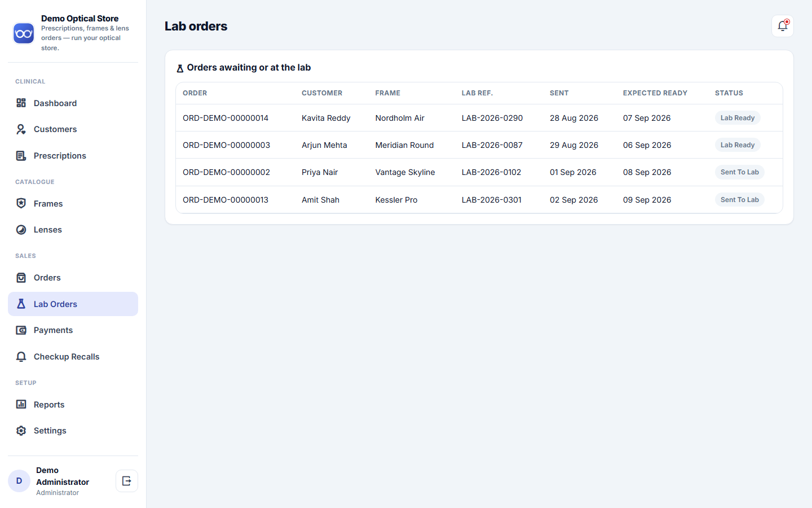The image size is (812, 508).
Task: Click the Dashboard grid icon
Action: click(21, 103)
